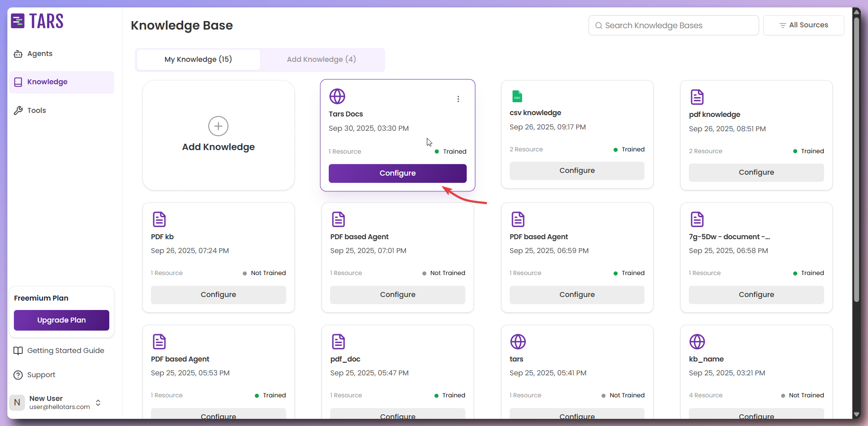
Task: Click globe icon on tars card
Action: click(x=518, y=342)
